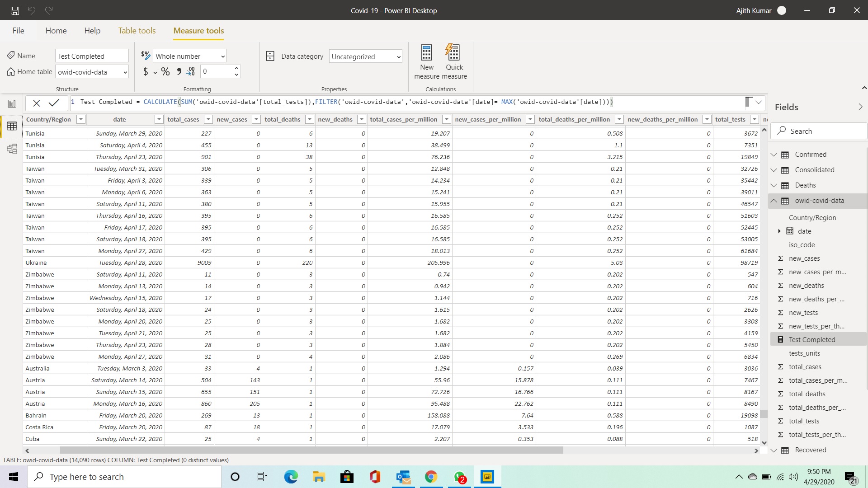Click the Save icon in title bar

click(15, 10)
